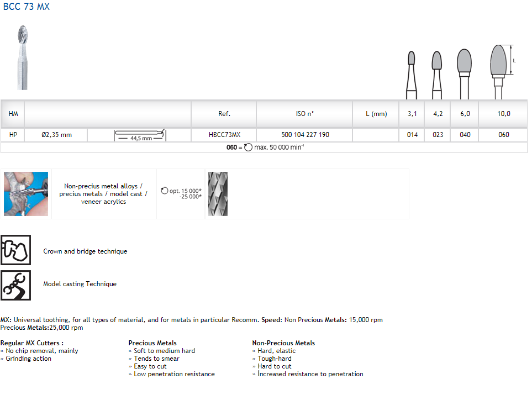532x395 pixels.
Task: Click the MX toothing pattern image
Action: (x=218, y=194)
